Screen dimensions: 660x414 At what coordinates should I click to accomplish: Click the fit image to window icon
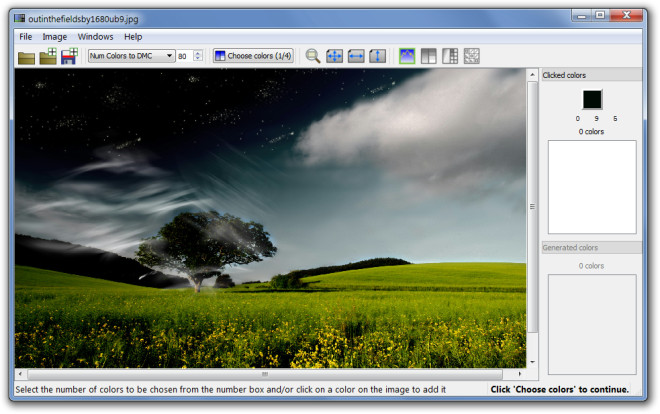[x=335, y=56]
